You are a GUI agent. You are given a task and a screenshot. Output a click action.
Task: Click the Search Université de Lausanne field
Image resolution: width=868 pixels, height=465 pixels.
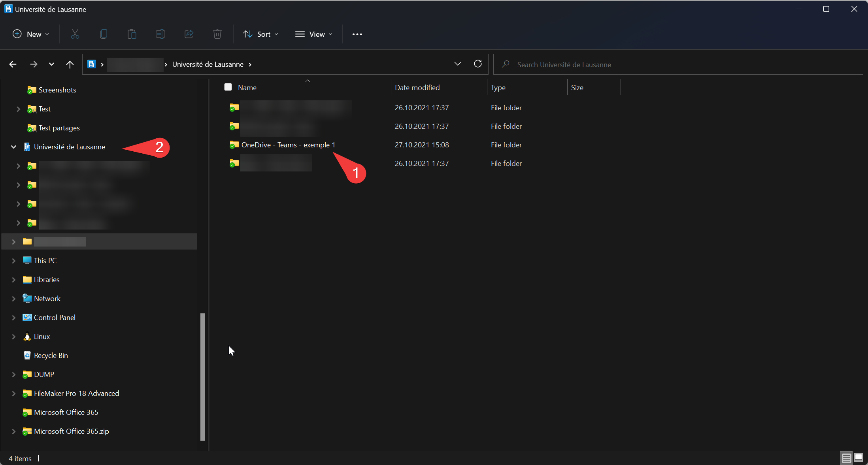(680, 64)
